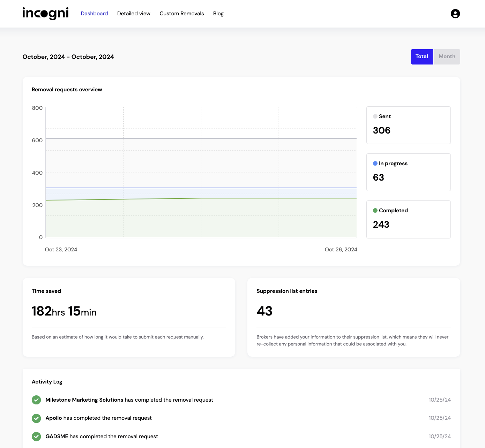The height and width of the screenshot is (448, 485).
Task: Visit the Blog link
Action: pos(218,14)
